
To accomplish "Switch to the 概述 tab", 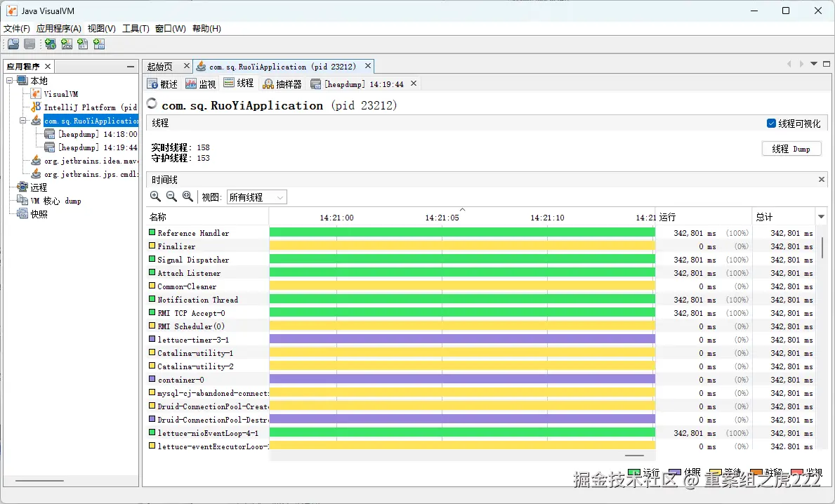I will (162, 84).
